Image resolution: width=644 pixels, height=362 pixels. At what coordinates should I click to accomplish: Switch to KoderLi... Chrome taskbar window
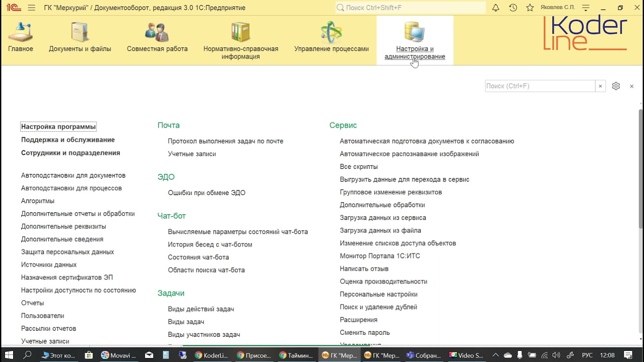(212, 355)
